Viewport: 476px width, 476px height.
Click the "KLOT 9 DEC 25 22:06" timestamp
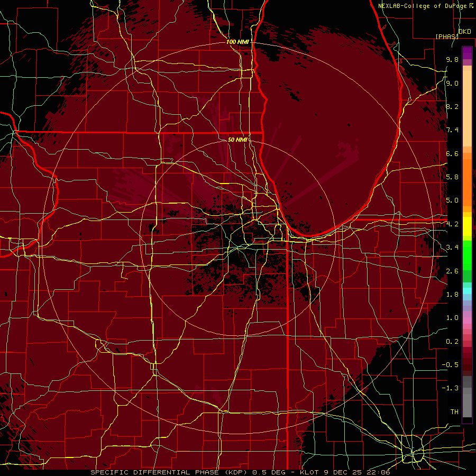345,472
